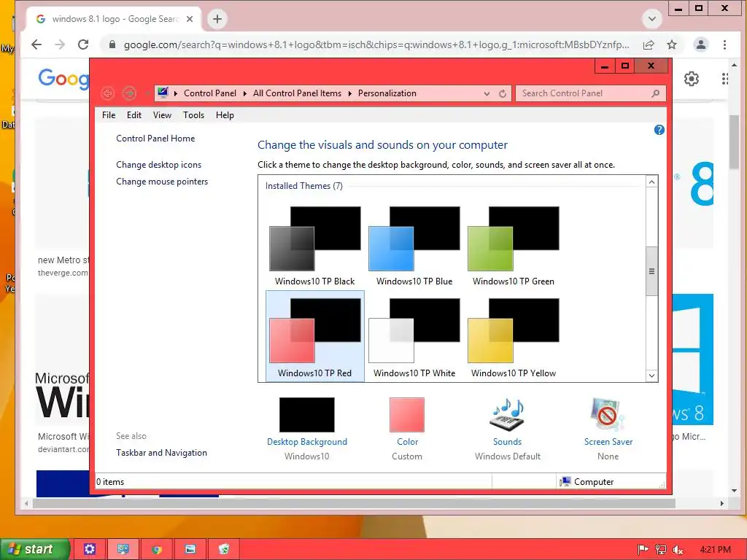
Task: Open Chrome tab search dropdown
Action: [x=652, y=19]
